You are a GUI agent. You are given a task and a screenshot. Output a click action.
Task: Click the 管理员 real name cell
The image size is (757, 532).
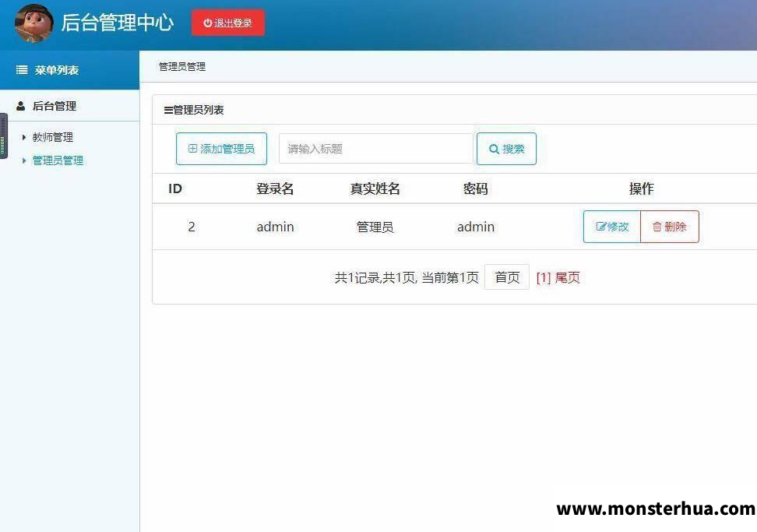tap(375, 227)
